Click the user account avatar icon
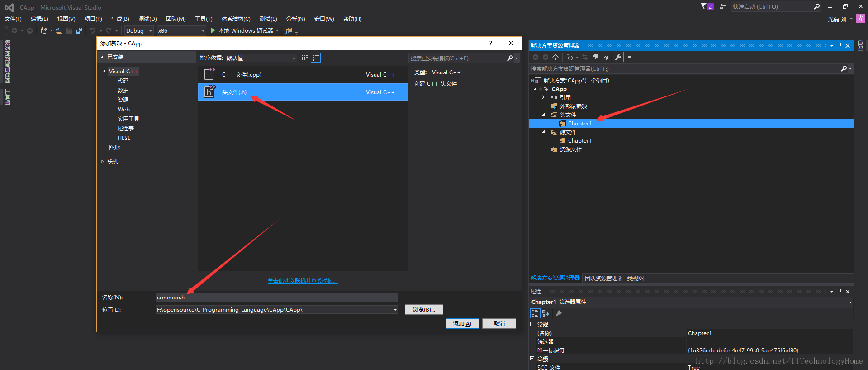Screen dimensions: 868x370 click(860, 19)
